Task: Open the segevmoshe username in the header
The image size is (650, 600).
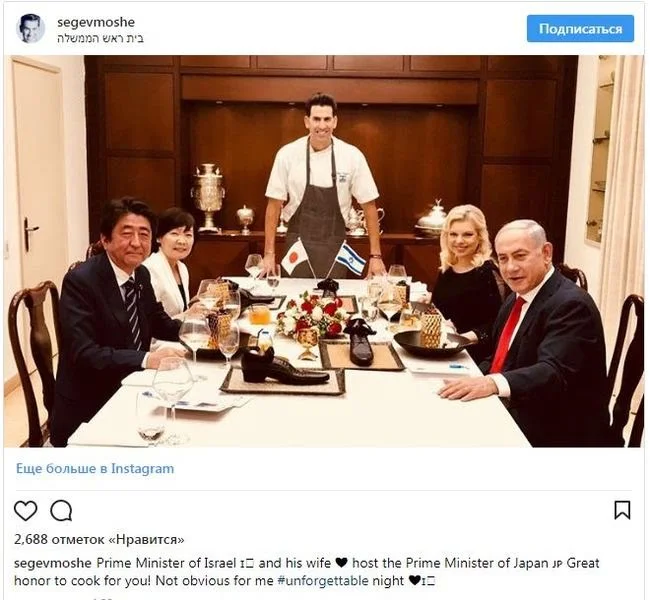Action: (x=96, y=22)
